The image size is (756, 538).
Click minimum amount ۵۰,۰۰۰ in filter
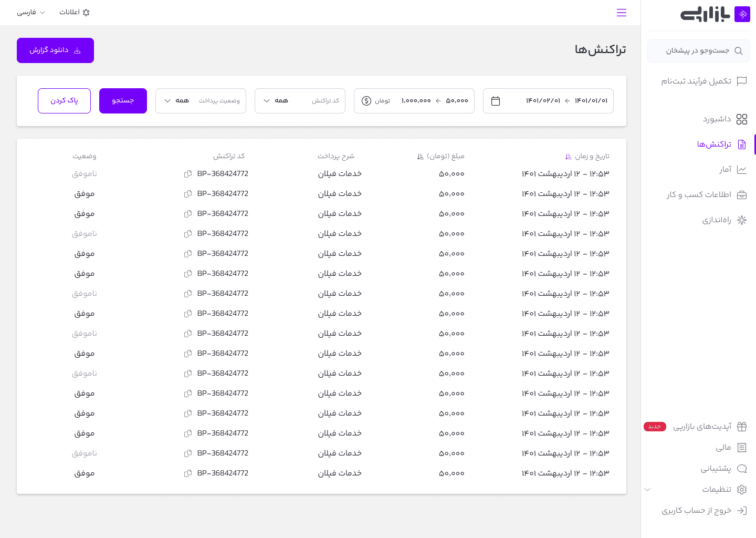point(457,101)
